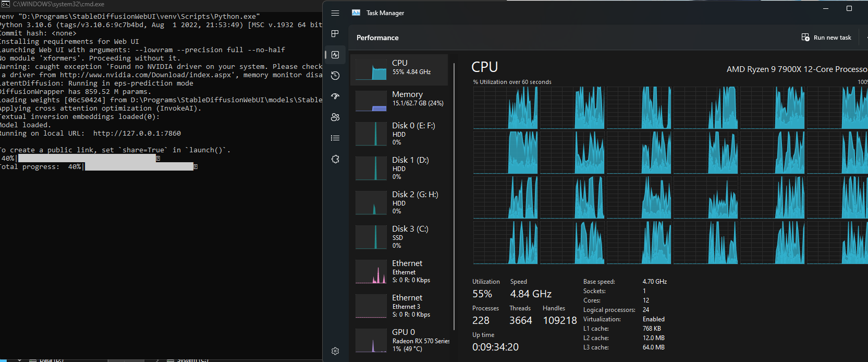The image size is (868, 362).
Task: Open the Details page icon
Action: [335, 138]
